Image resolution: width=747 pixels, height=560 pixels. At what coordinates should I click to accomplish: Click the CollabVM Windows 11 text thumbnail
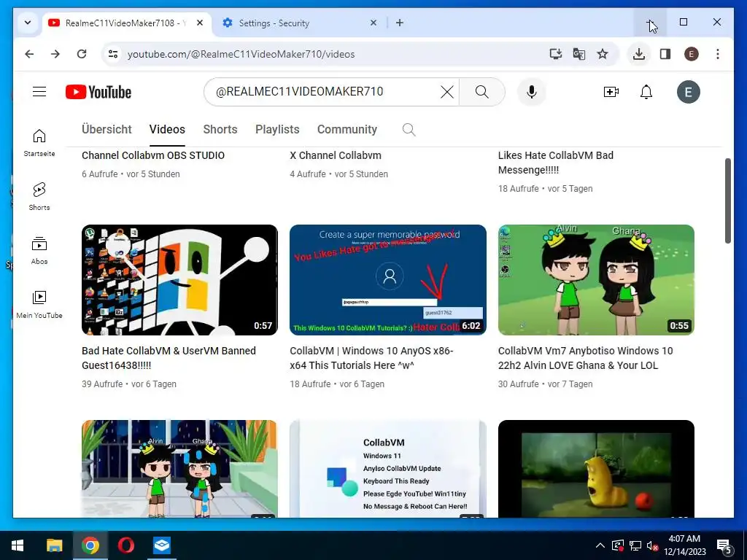pyautogui.click(x=388, y=469)
